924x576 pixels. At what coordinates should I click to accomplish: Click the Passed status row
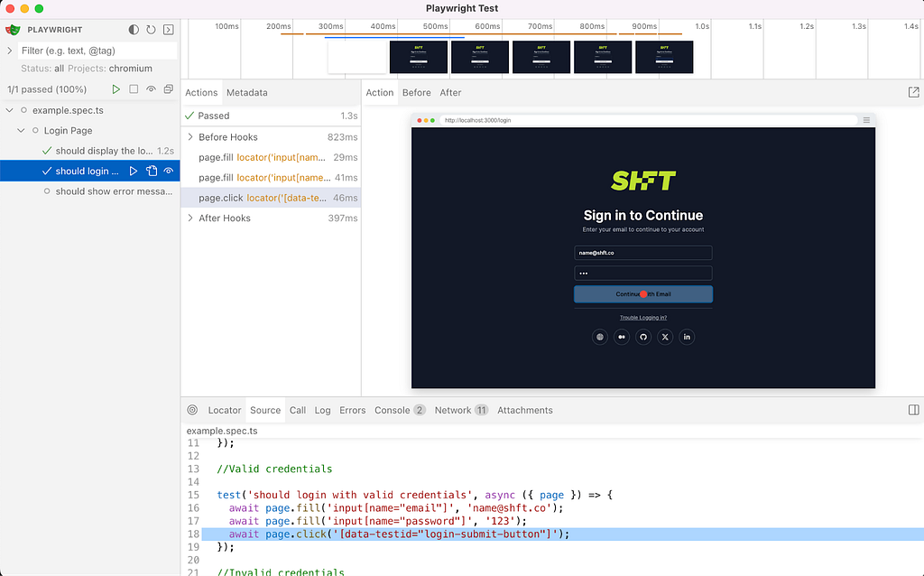[271, 116]
